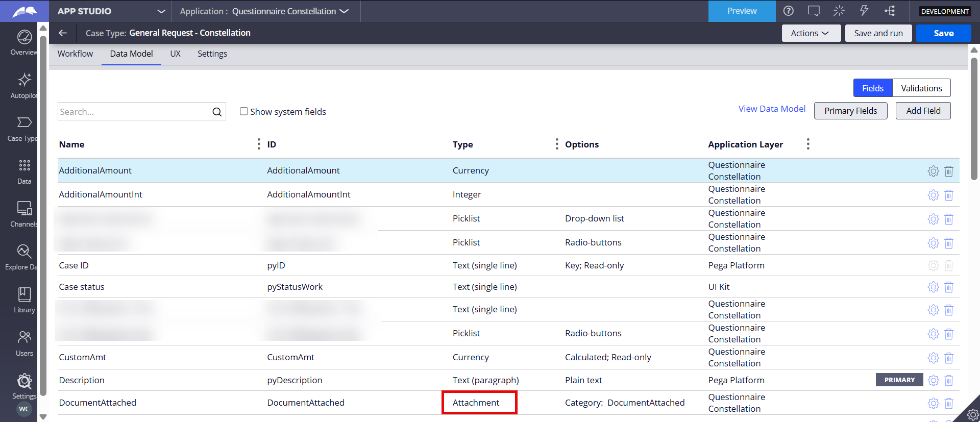Open the comments speech bubble icon
This screenshot has height=422, width=980.
[814, 11]
